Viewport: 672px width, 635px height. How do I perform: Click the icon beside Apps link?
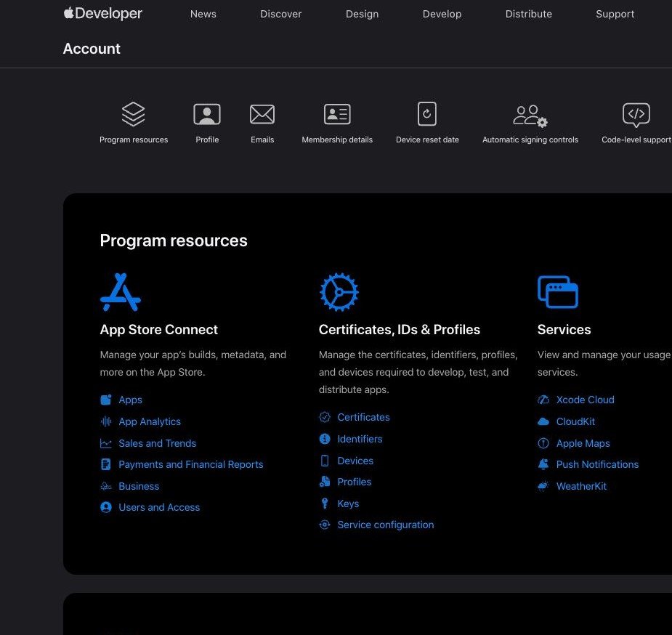click(x=106, y=400)
